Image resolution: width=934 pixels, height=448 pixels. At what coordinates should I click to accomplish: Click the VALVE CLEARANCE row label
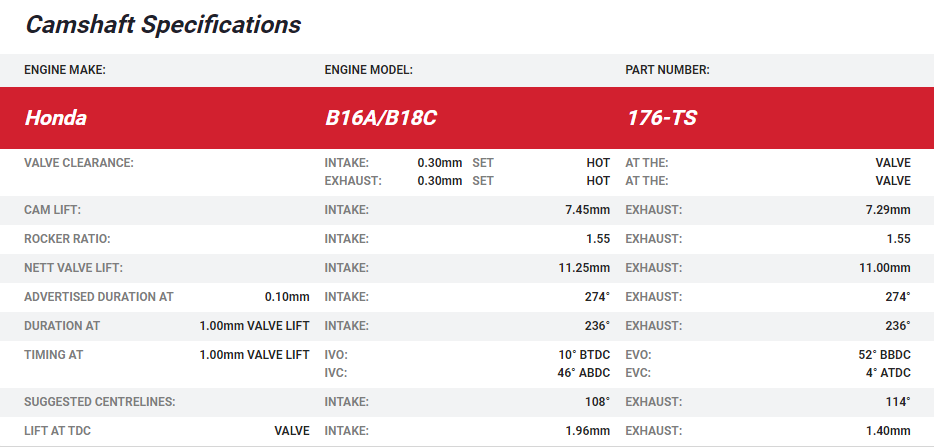[x=79, y=163]
